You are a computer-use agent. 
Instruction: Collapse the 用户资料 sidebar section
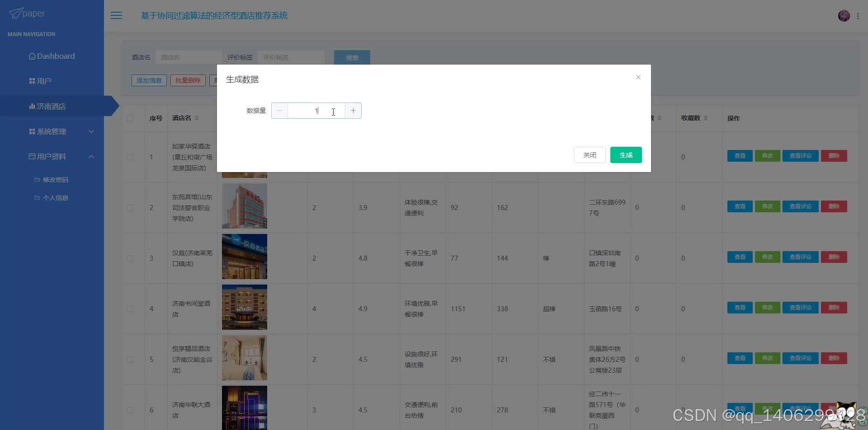point(92,156)
